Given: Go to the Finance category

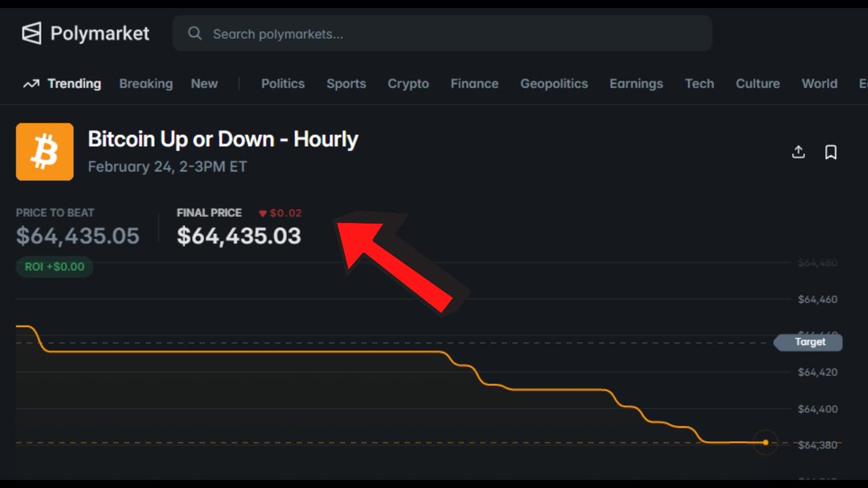Looking at the screenshot, I should [x=475, y=84].
